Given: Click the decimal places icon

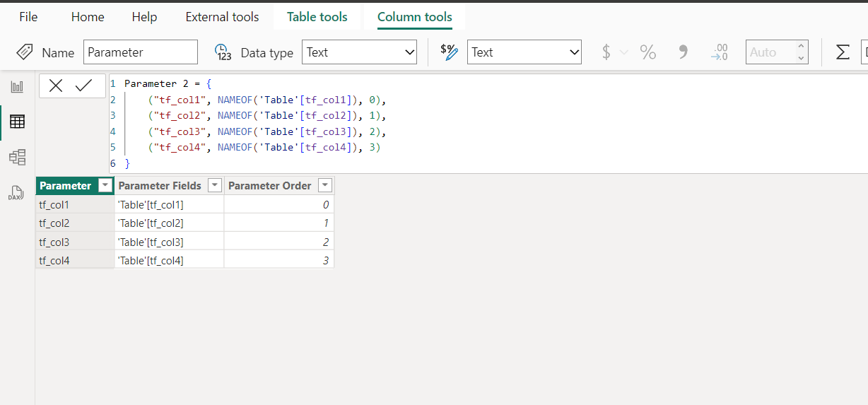Looking at the screenshot, I should click(x=720, y=52).
